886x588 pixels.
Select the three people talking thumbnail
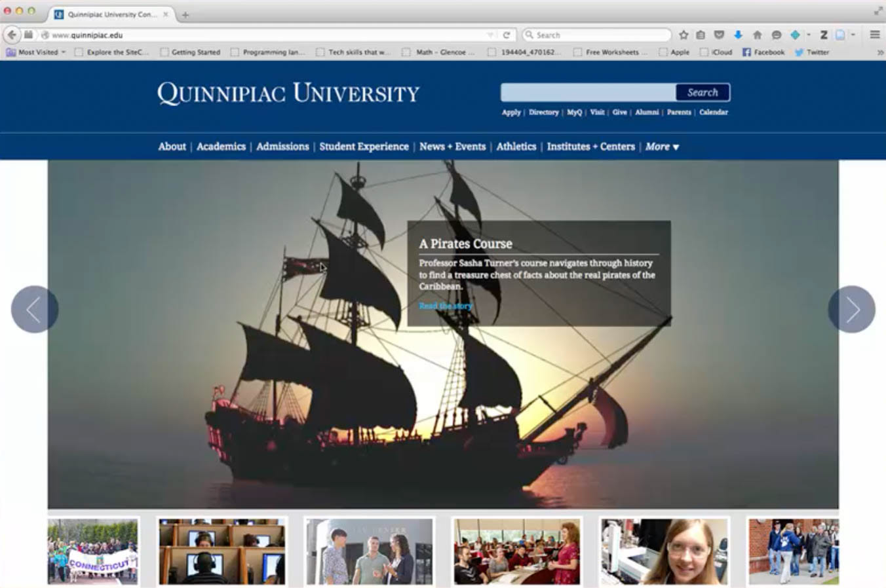tap(370, 551)
